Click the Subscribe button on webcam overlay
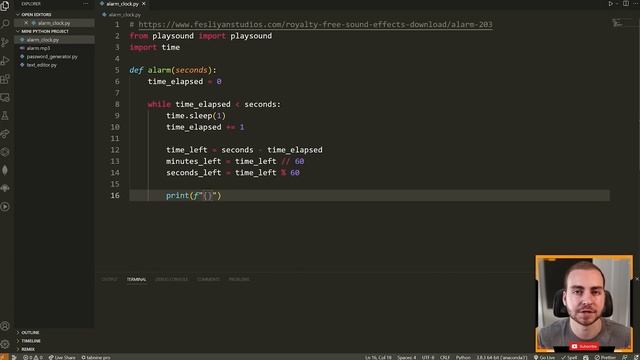 584,346
